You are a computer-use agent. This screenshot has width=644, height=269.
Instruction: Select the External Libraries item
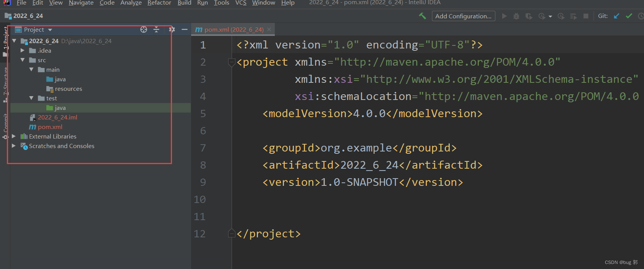point(49,136)
